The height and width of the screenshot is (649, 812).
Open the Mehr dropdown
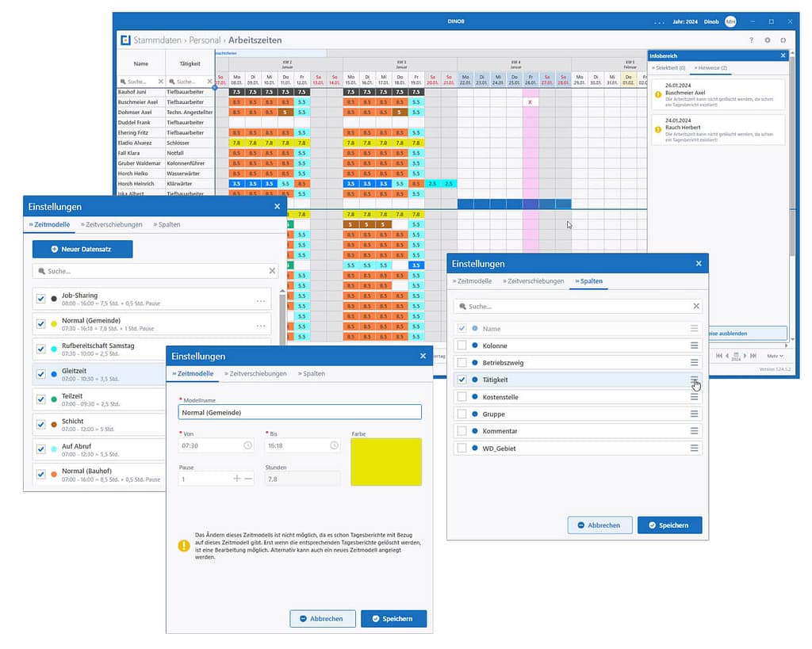click(774, 356)
